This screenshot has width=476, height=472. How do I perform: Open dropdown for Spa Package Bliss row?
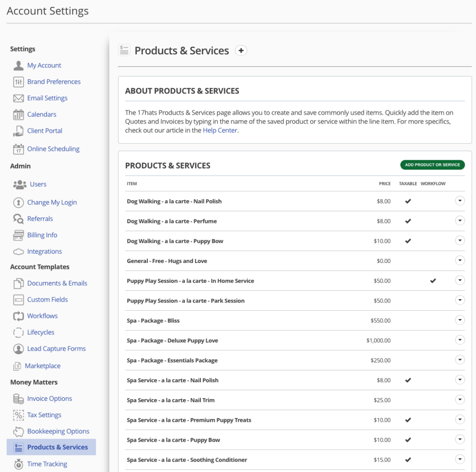click(460, 320)
